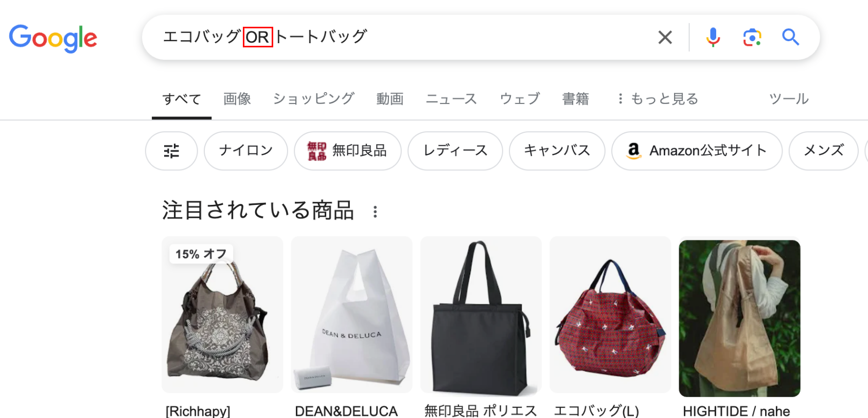This screenshot has width=868, height=418.
Task: Open the red patterned エコバッグ(L) product image
Action: pyautogui.click(x=610, y=315)
